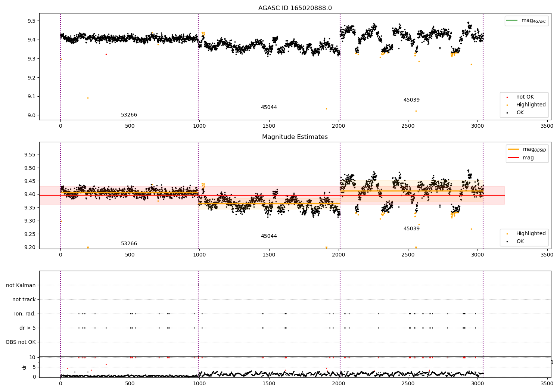Click the dr axis tick labeled 5
The image size is (560, 392).
(x=34, y=367)
